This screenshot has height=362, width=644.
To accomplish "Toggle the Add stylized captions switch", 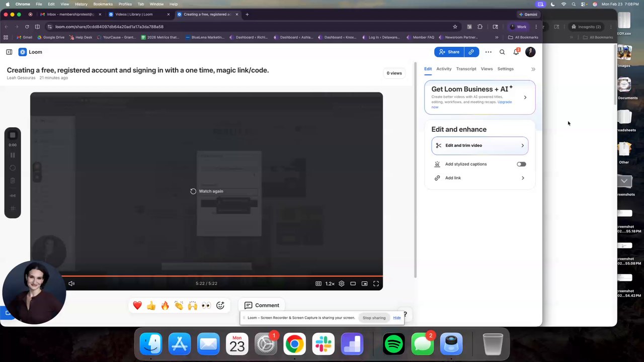I will pos(521,164).
